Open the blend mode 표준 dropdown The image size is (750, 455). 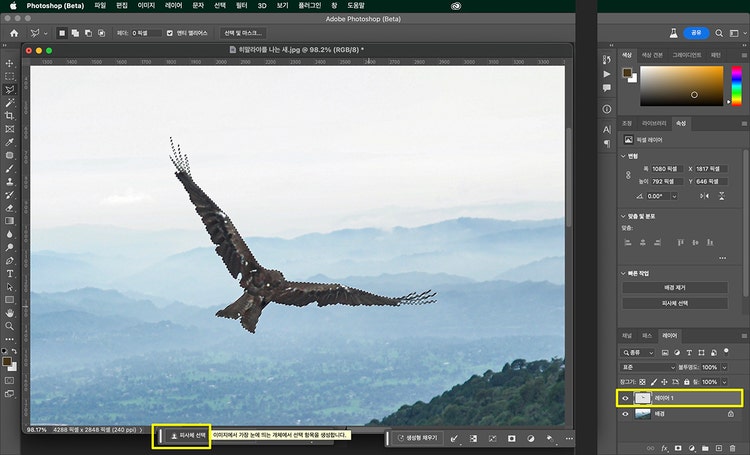[x=647, y=367]
